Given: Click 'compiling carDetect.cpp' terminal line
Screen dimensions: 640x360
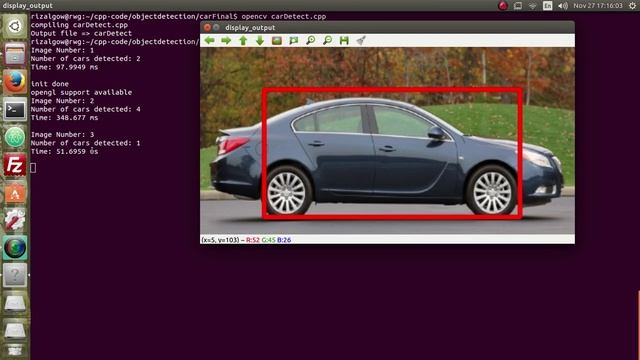Looking at the screenshot, I should pos(79,25).
